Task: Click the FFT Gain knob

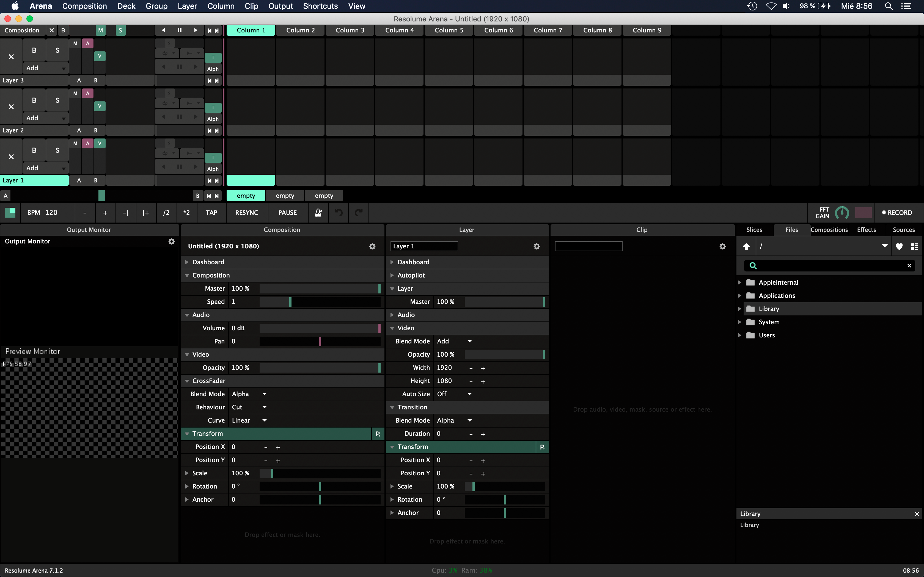Action: pyautogui.click(x=842, y=213)
